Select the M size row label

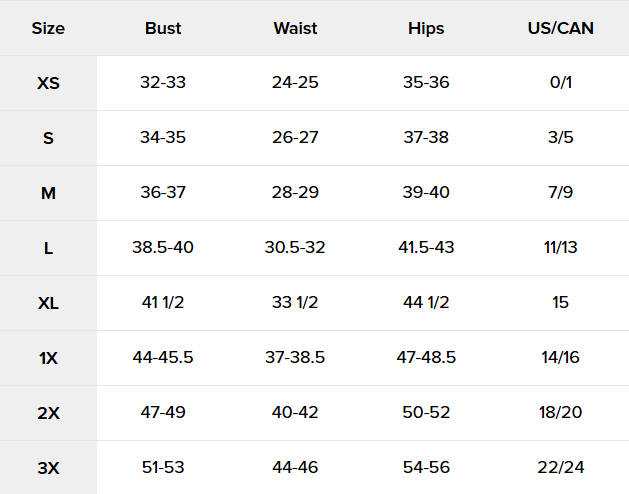pyautogui.click(x=48, y=193)
